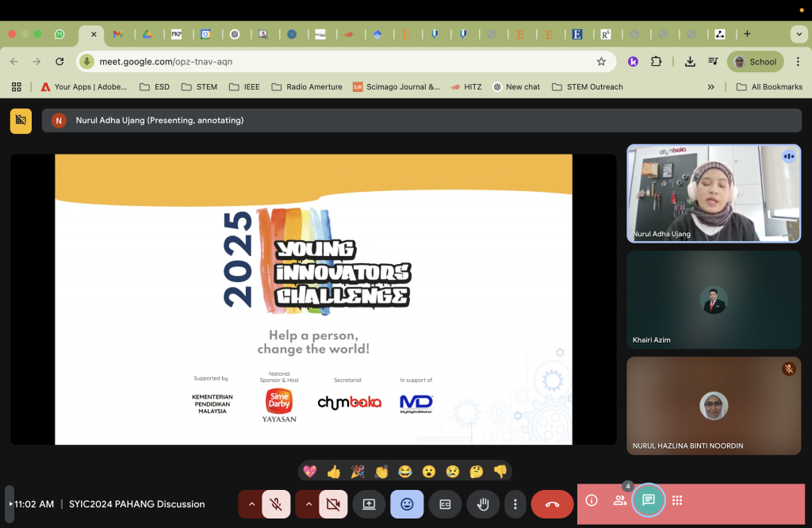This screenshot has height=528, width=812.
Task: Close the current Meet tab
Action: (x=94, y=34)
